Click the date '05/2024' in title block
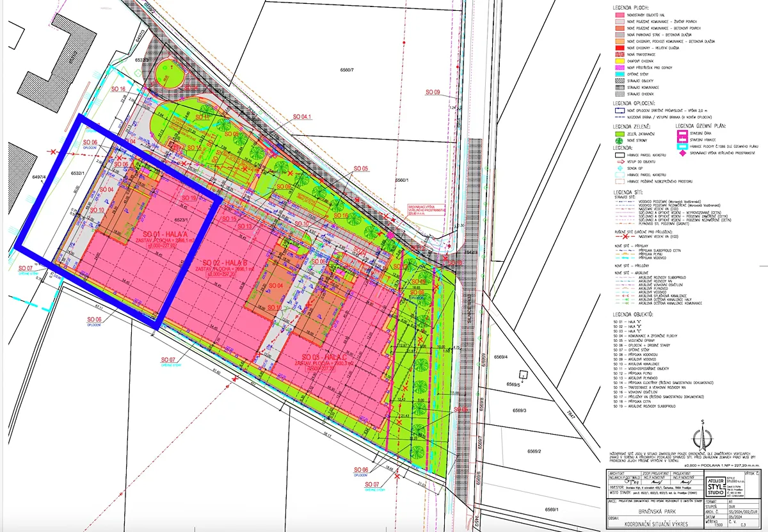 coord(735,517)
